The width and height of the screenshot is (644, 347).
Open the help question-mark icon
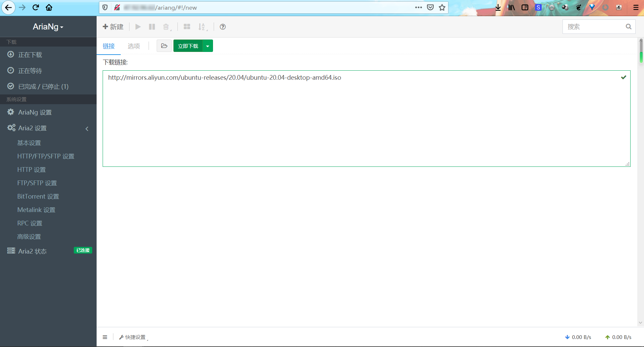coord(223,27)
